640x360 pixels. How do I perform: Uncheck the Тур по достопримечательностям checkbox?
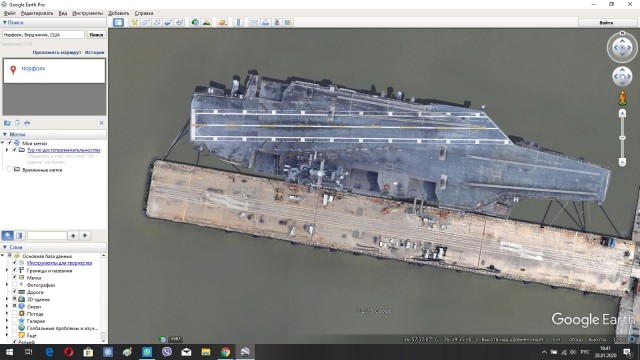pos(15,150)
